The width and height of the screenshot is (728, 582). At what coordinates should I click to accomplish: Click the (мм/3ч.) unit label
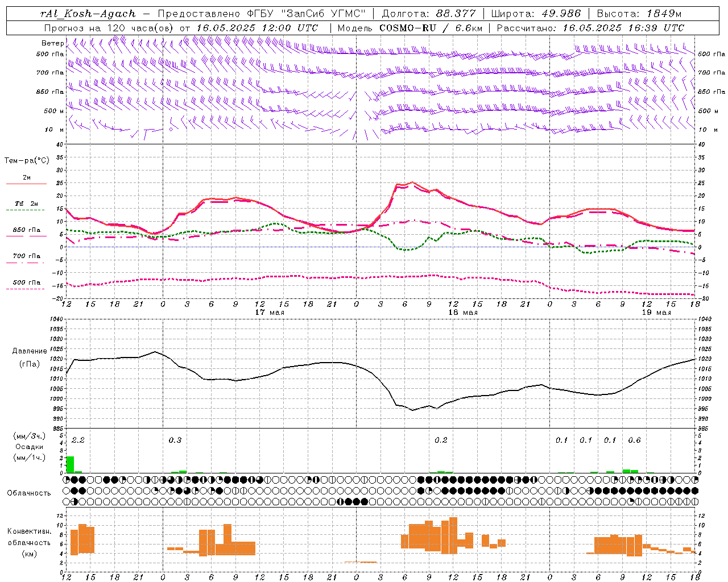[30, 436]
